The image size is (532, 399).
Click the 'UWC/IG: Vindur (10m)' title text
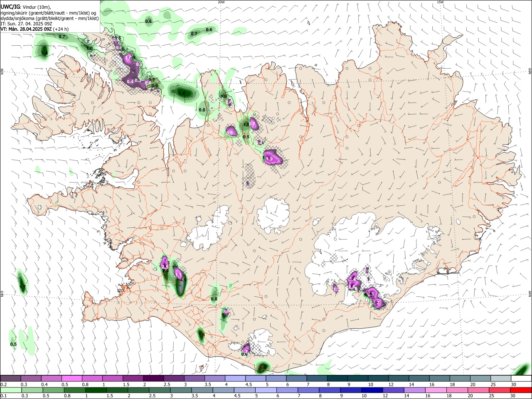pyautogui.click(x=25, y=7)
